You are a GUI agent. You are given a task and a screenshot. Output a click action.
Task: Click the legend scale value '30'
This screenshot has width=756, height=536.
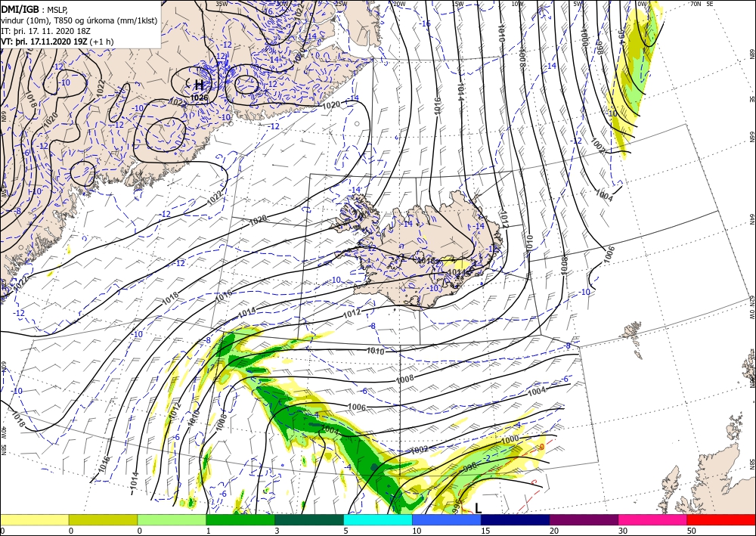(x=622, y=531)
